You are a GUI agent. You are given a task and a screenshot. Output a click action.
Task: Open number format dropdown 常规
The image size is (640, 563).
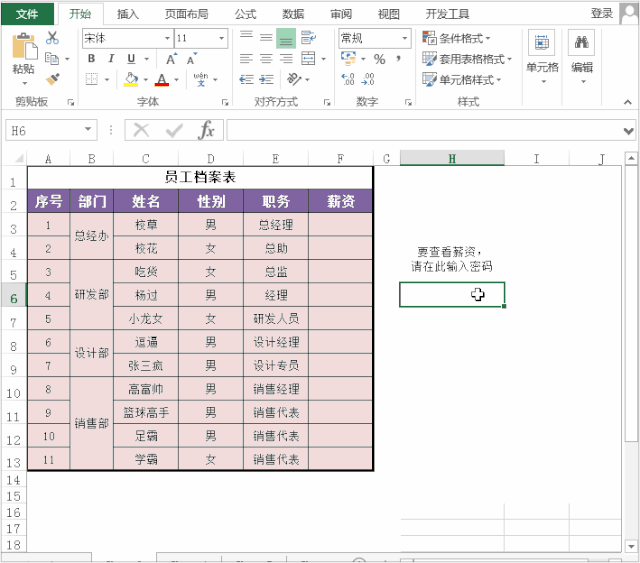[405, 38]
